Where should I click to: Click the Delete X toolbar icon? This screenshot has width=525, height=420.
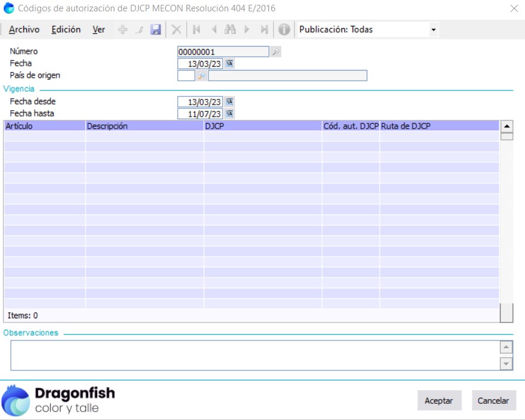click(176, 30)
